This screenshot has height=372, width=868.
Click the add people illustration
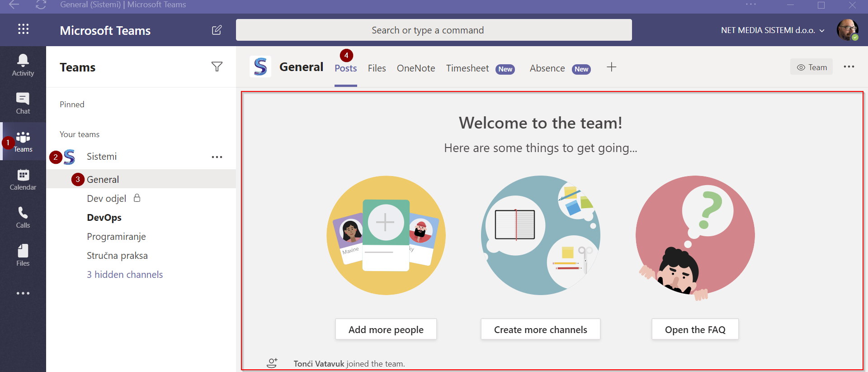click(386, 235)
